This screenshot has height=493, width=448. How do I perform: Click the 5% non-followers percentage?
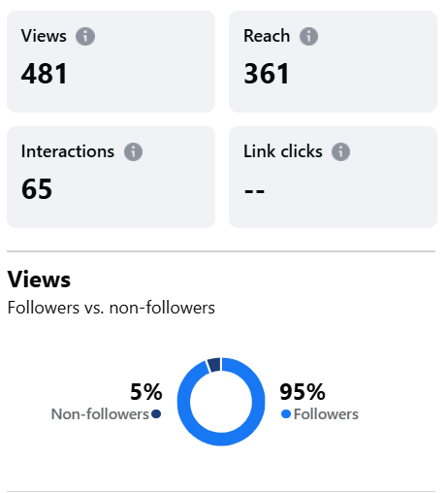pos(146,392)
